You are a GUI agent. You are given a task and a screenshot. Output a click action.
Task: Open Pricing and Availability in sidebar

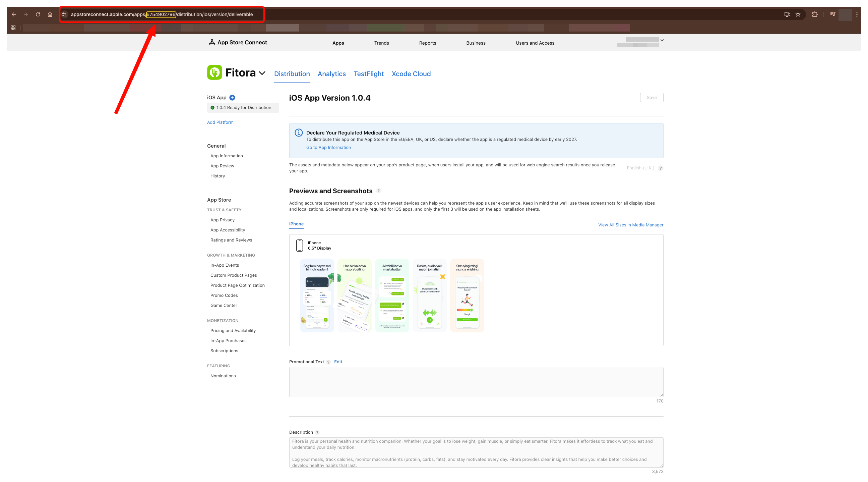pos(233,331)
